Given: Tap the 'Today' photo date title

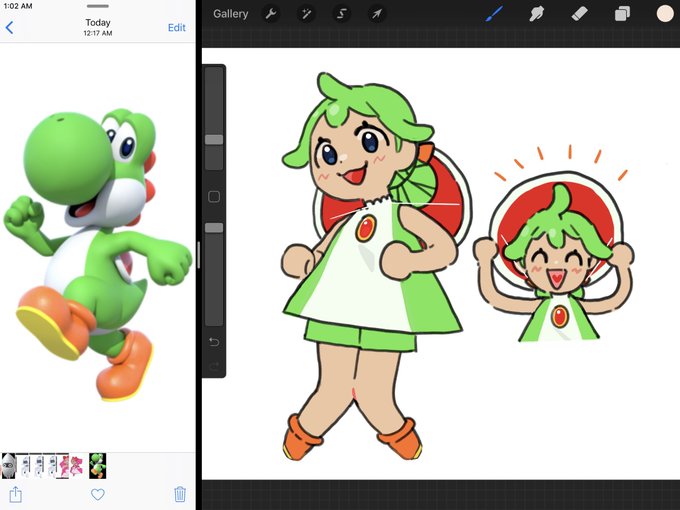Looking at the screenshot, I should click(x=98, y=22).
